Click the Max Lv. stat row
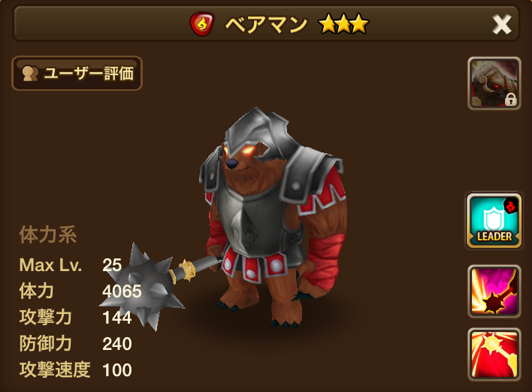532x392 pixels. click(x=70, y=265)
